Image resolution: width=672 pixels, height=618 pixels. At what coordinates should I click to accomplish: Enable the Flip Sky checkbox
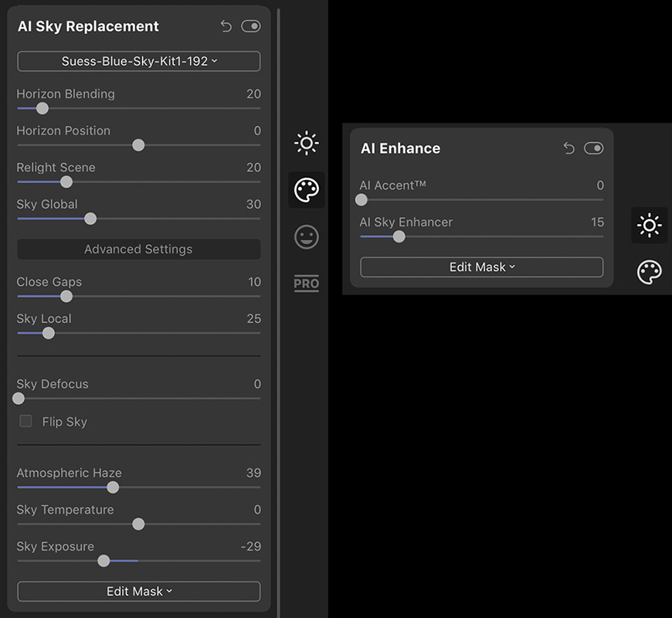(26, 421)
